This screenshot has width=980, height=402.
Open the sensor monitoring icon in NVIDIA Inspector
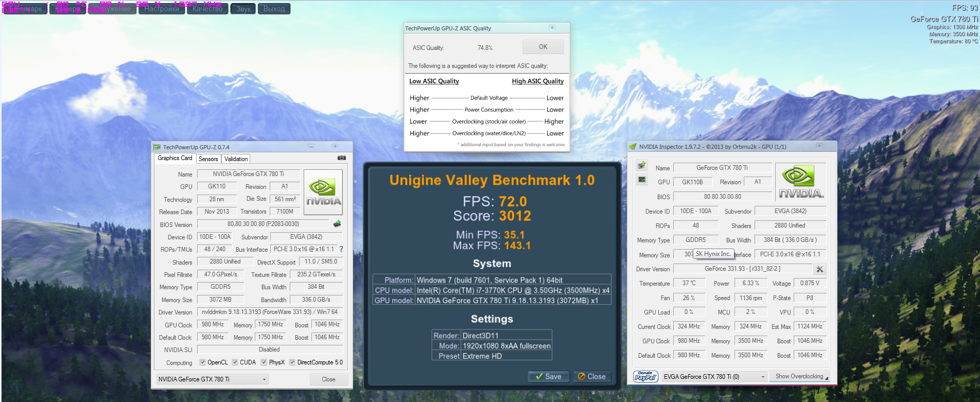642,180
